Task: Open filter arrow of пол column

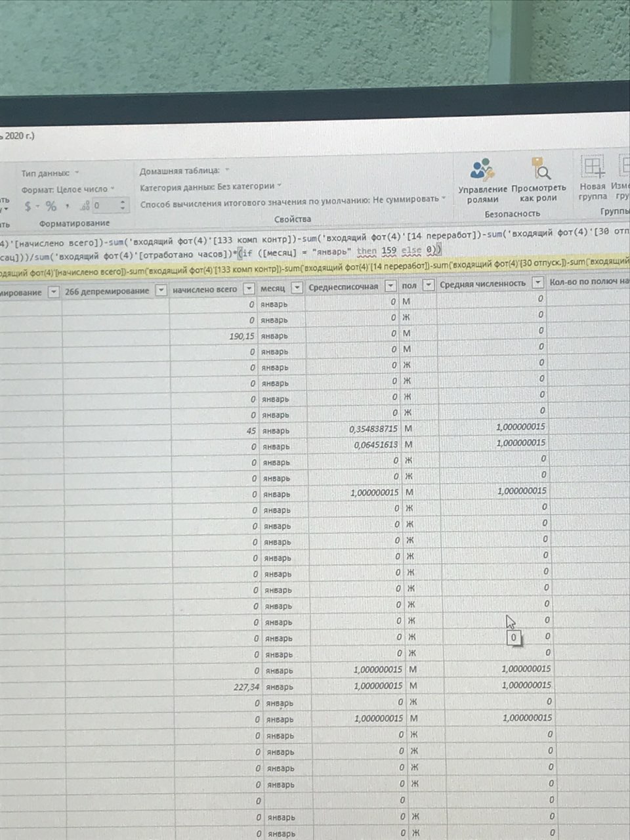Action: tap(429, 285)
